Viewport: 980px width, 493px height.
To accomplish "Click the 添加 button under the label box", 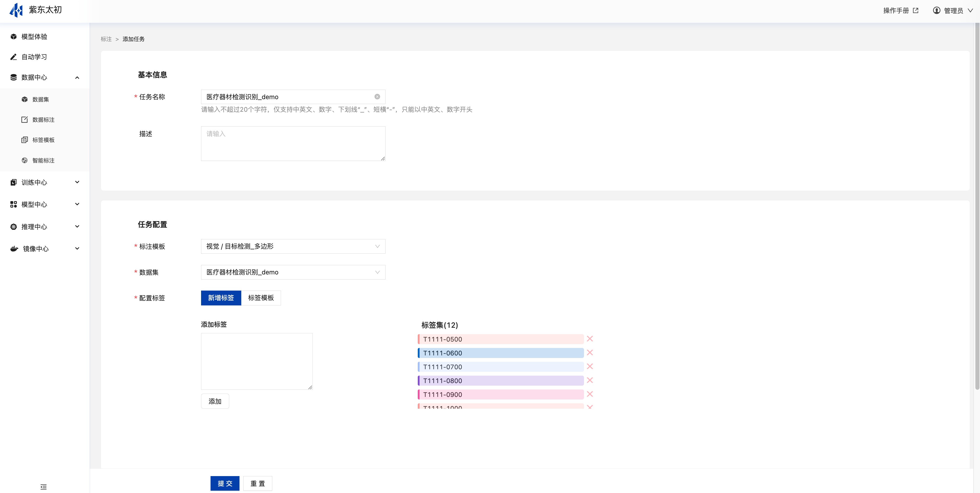I will click(215, 401).
